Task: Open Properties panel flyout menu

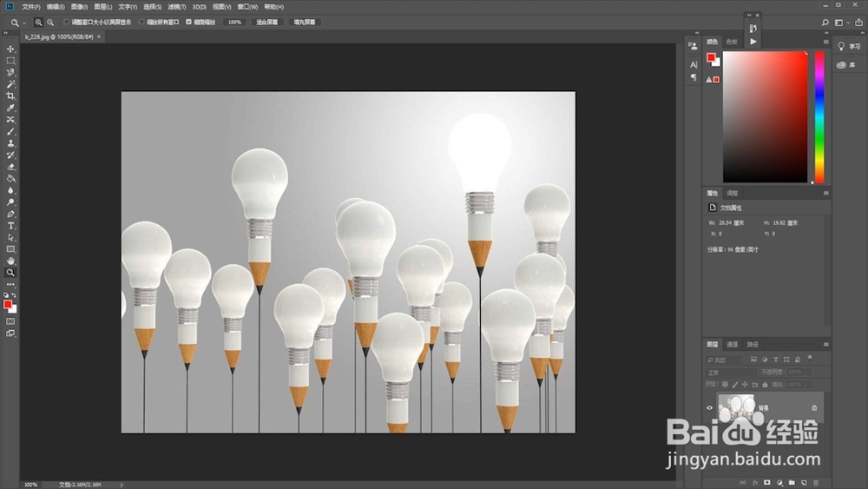Action: coord(826,194)
